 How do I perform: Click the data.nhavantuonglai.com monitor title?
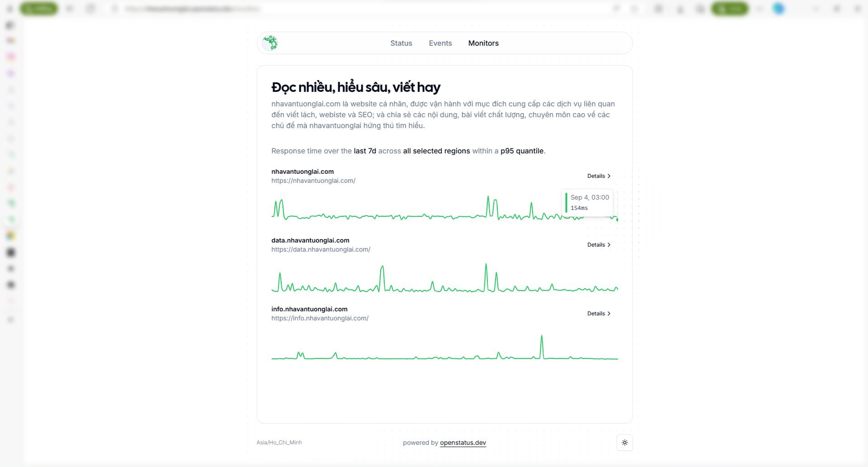pos(310,240)
